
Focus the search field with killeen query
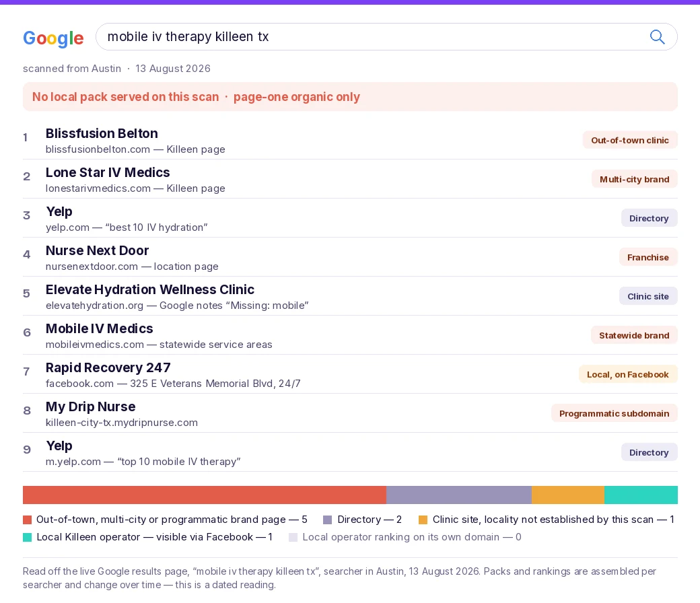click(x=386, y=36)
